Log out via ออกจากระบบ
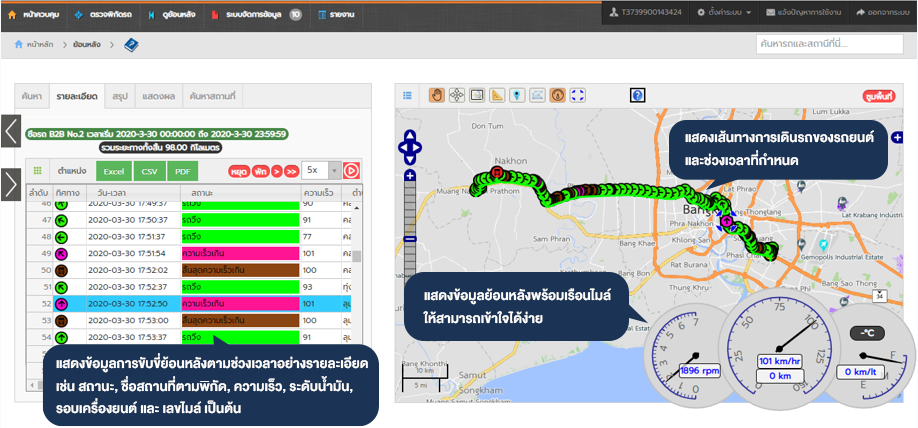Screen dimensions: 918x428 [x=883, y=12]
